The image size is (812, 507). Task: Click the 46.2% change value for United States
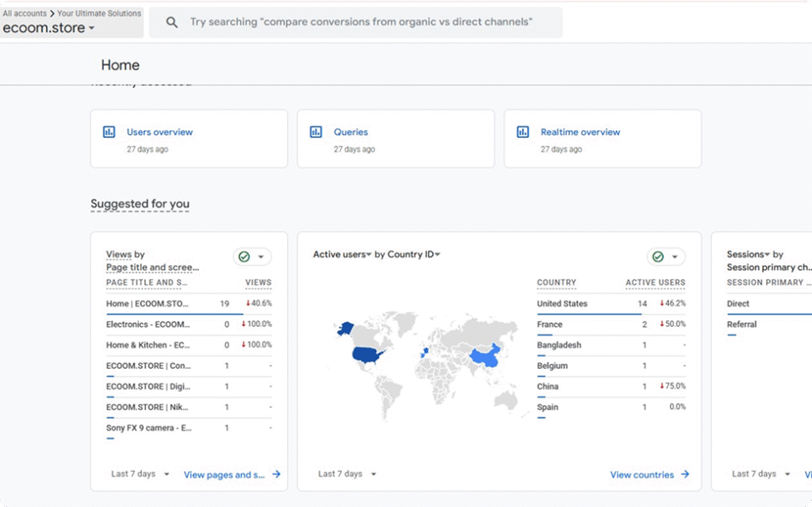tap(672, 303)
